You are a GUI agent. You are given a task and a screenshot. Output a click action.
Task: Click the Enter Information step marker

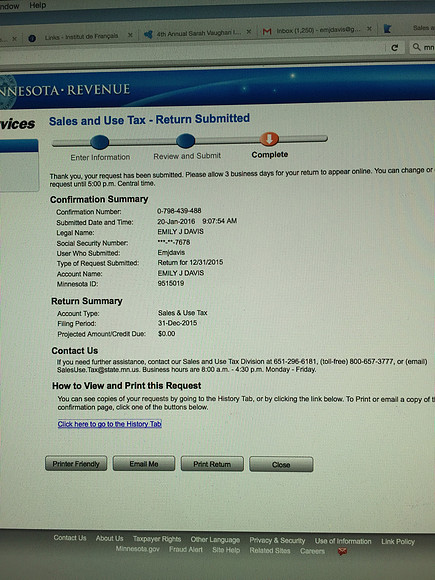(100, 142)
